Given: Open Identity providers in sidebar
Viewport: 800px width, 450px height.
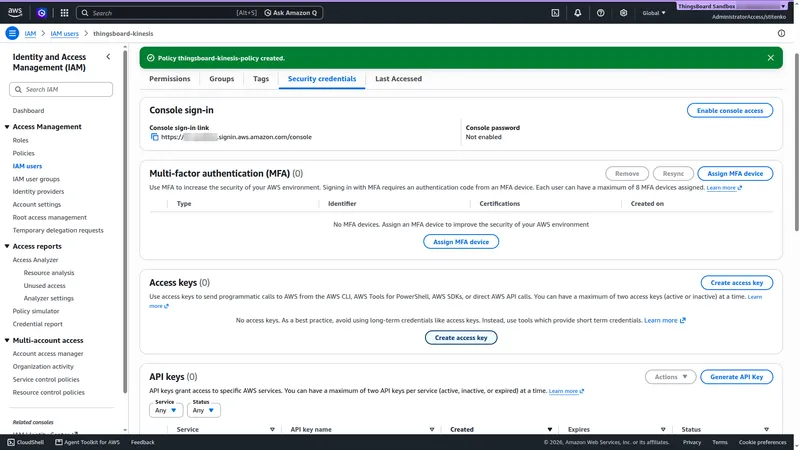Looking at the screenshot, I should pos(38,191).
